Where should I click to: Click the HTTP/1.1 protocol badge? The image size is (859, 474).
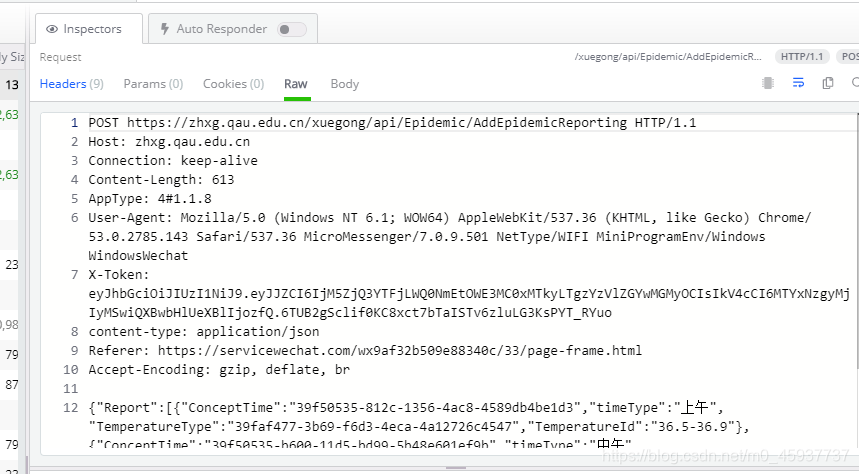pyautogui.click(x=802, y=56)
